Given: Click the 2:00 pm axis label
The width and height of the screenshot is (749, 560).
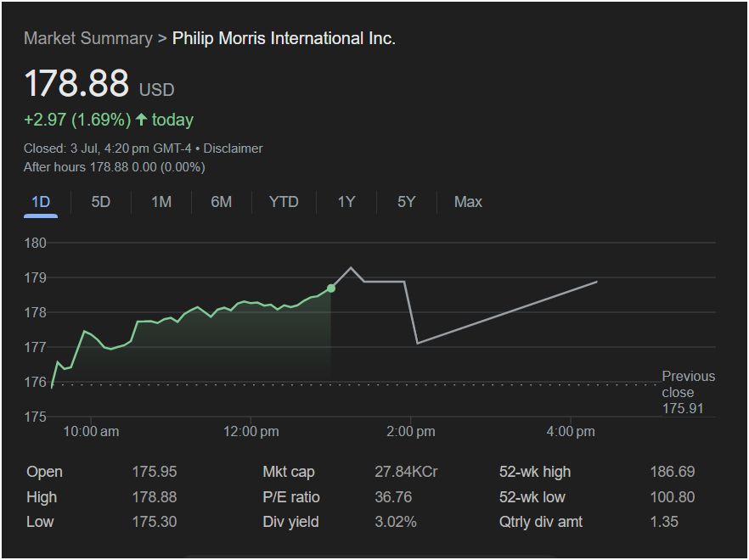Looking at the screenshot, I should 411,432.
